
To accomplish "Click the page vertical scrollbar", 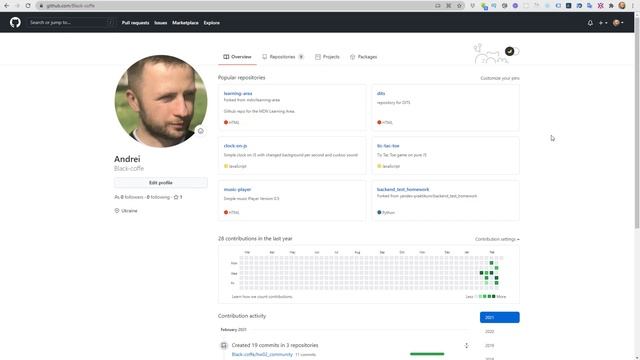I will tap(637, 122).
